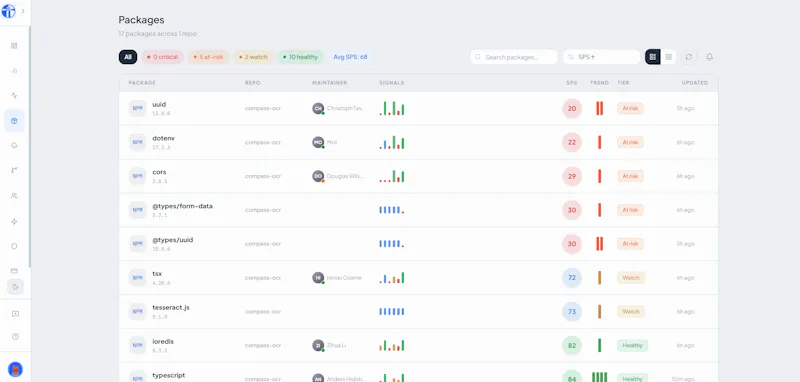Viewport: 800px width, 382px height.
Task: Click the tesseract.js signals bars
Action: 392,311
